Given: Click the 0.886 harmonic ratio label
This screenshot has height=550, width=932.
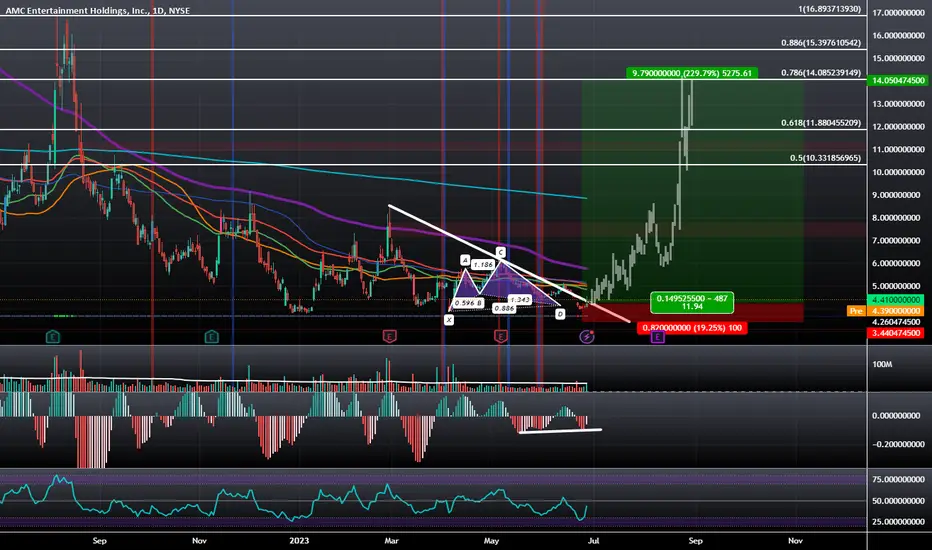Looking at the screenshot, I should (x=504, y=308).
